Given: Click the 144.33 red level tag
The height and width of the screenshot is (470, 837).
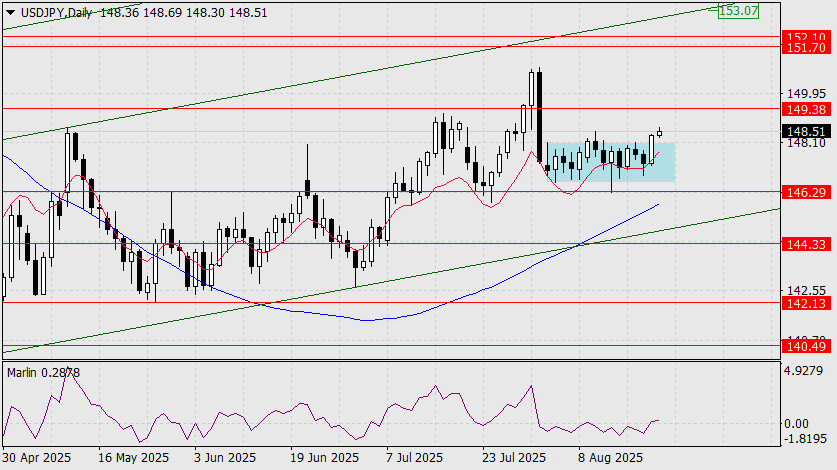Looking at the screenshot, I should (x=807, y=245).
